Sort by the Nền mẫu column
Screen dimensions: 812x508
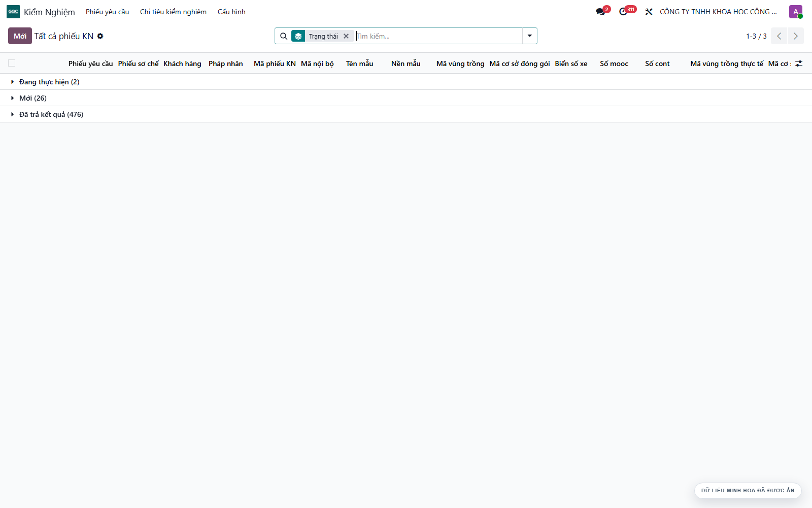point(406,63)
